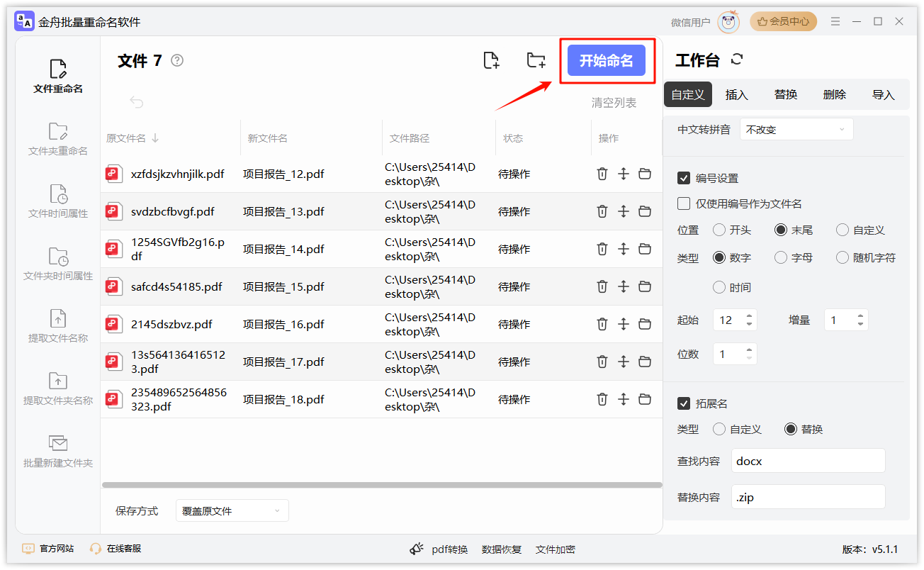Open the 文件重命名 sidebar section

pyautogui.click(x=58, y=77)
